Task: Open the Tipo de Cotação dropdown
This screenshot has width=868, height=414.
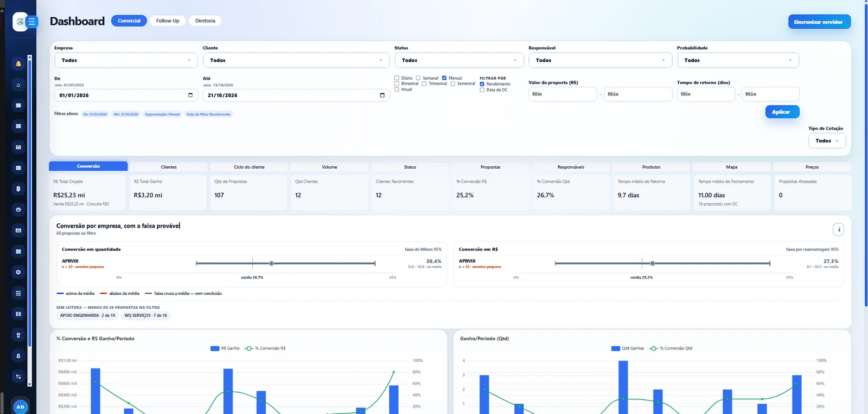Action: coord(827,141)
